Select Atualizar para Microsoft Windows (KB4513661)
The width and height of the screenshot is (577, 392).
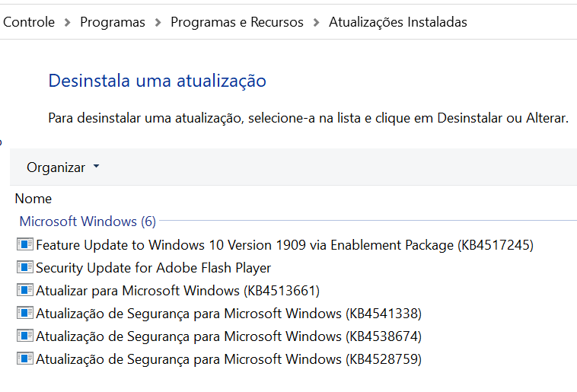coord(177,290)
